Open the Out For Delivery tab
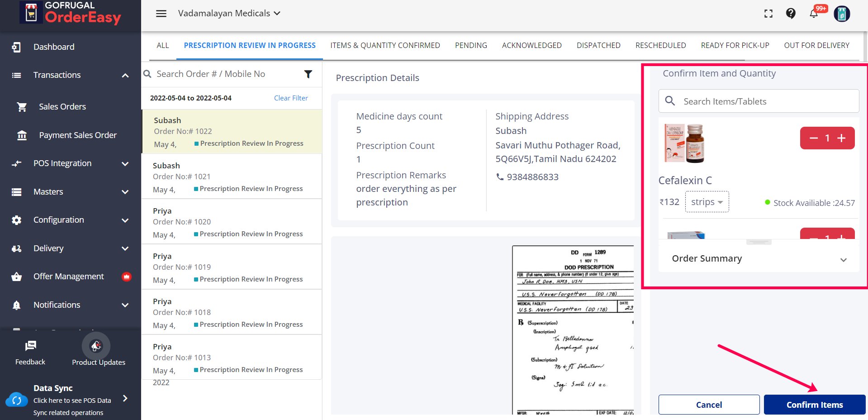Image resolution: width=868 pixels, height=420 pixels. pyautogui.click(x=816, y=45)
